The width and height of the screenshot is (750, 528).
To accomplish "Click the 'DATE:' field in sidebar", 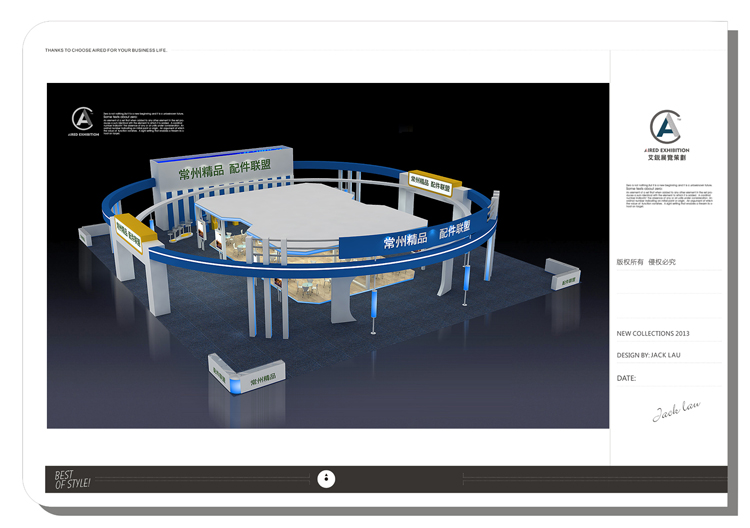I will [x=627, y=378].
